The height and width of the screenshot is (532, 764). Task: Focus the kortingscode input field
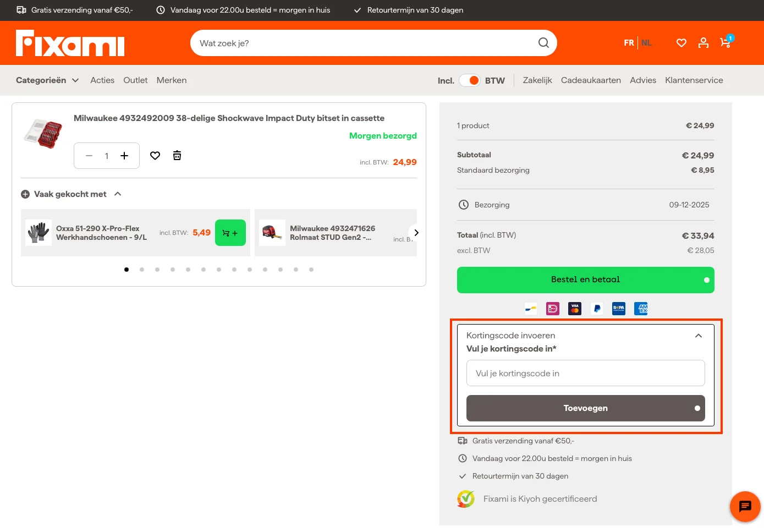tap(585, 373)
